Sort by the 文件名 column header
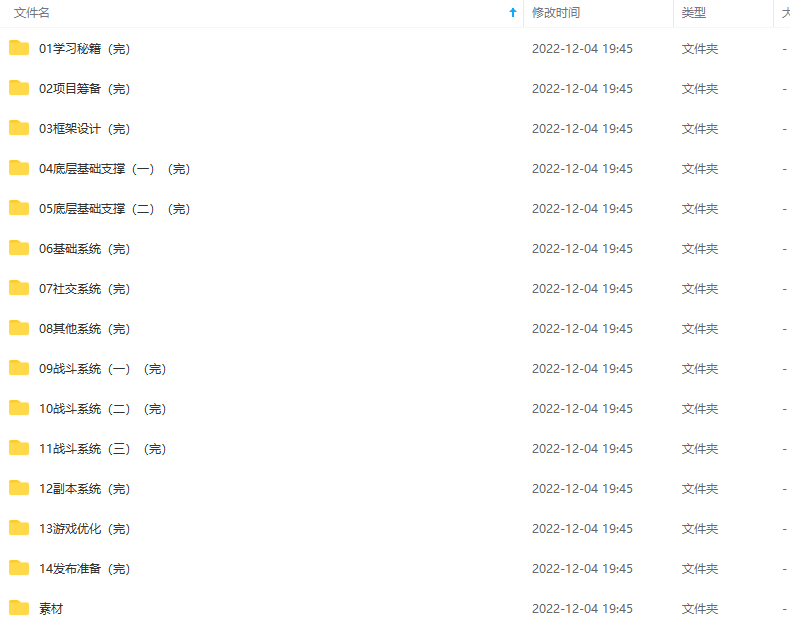The image size is (790, 627). click(32, 13)
